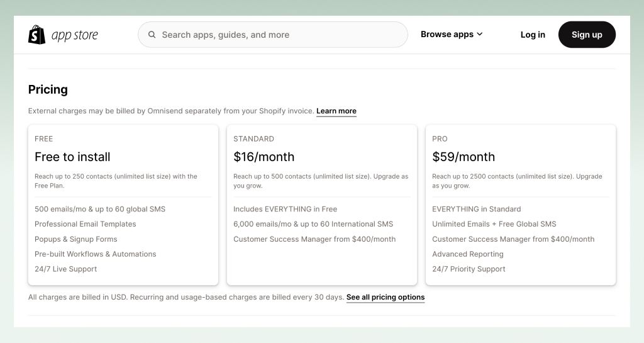
Task: Open the Log in link
Action: [533, 35]
